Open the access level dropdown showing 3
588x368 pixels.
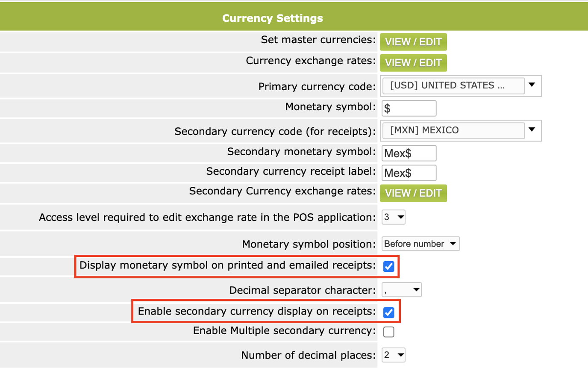(392, 217)
